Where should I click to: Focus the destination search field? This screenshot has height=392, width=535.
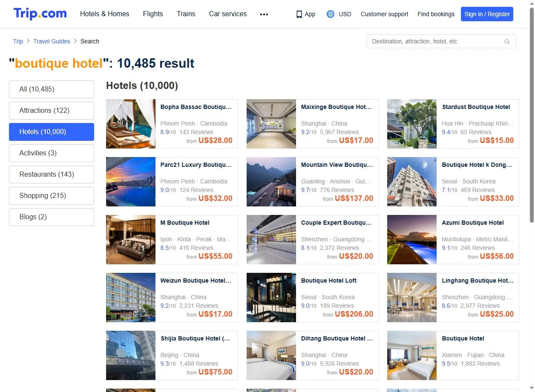pos(441,41)
